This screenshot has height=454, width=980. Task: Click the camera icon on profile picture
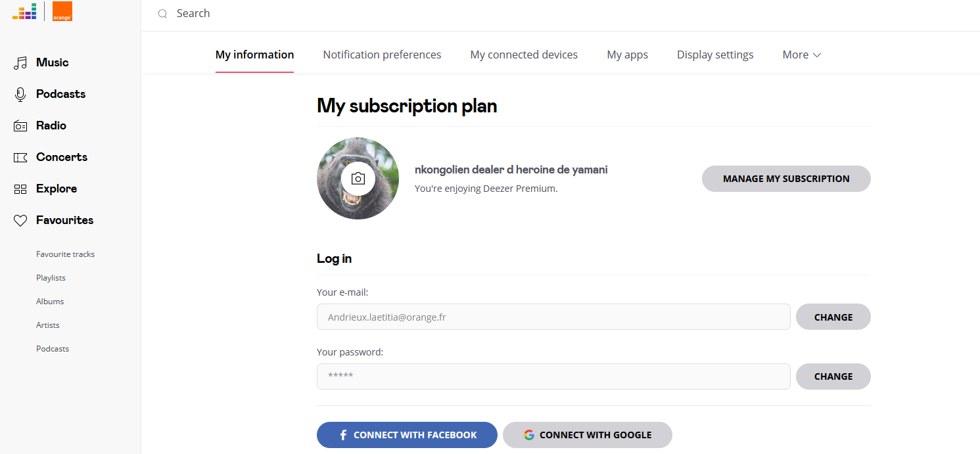tap(358, 179)
